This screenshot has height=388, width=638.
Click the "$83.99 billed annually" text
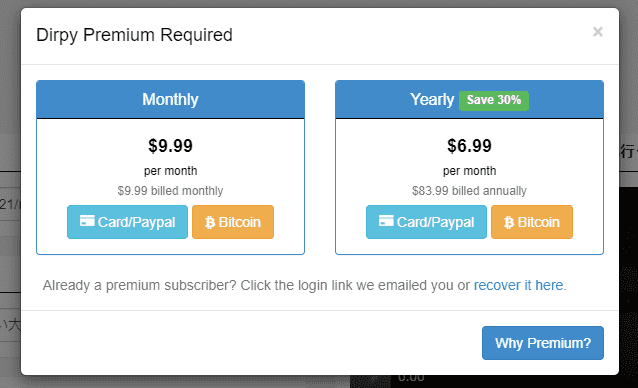pyautogui.click(x=470, y=191)
